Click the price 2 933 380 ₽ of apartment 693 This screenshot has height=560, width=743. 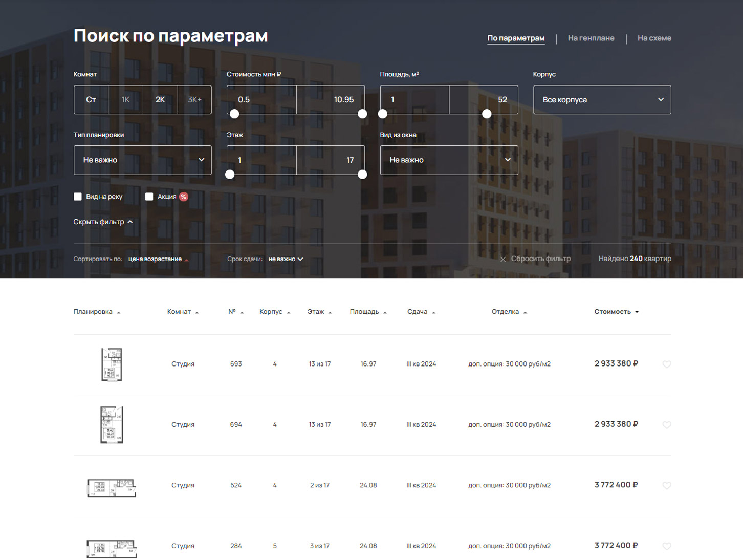pyautogui.click(x=616, y=364)
